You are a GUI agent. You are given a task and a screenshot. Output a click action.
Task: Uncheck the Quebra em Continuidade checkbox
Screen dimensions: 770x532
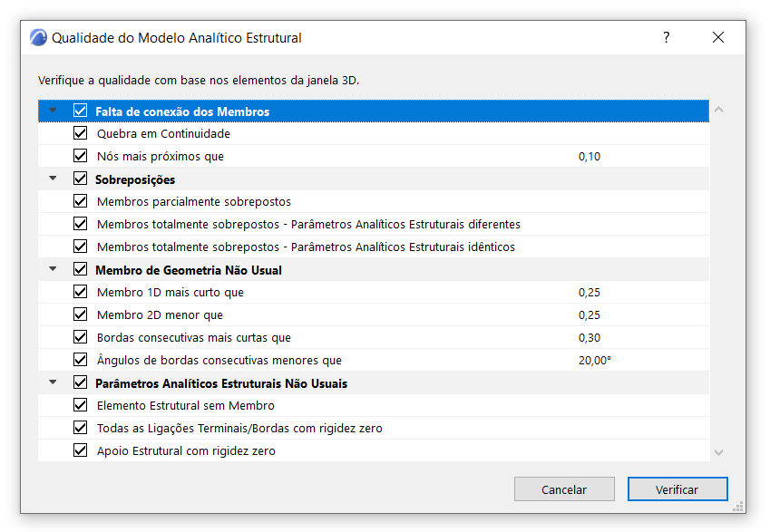point(81,133)
